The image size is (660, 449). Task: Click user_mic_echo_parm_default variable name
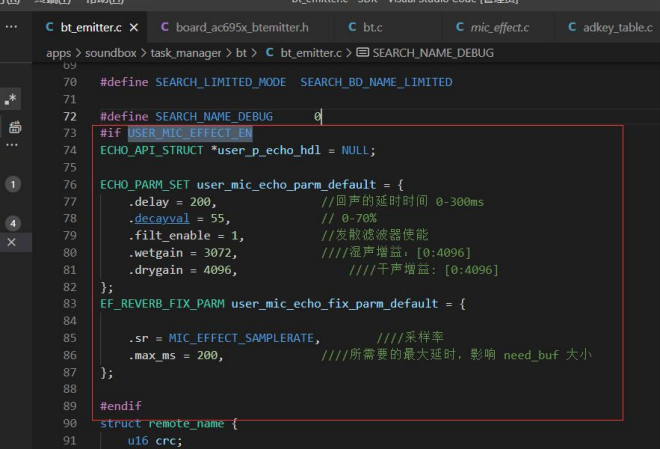(286, 185)
